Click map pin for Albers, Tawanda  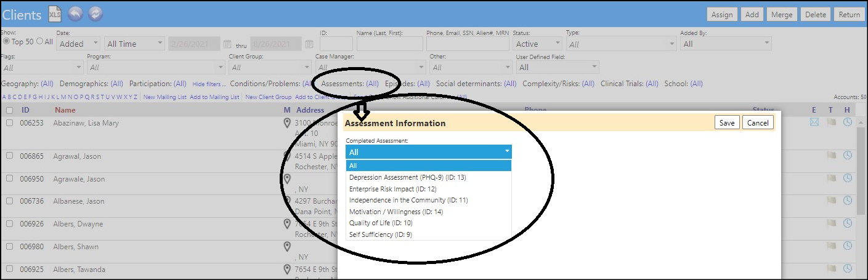tap(286, 270)
